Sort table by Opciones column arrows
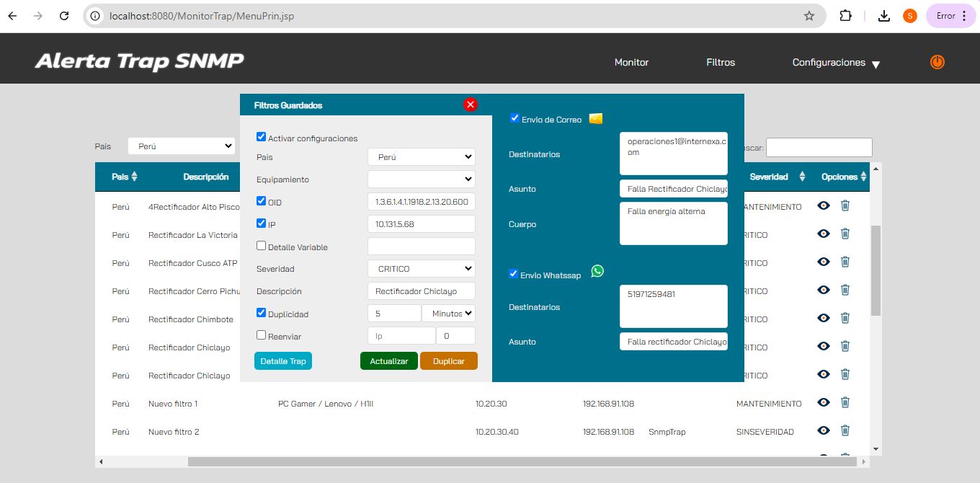The image size is (980, 483). tap(863, 177)
